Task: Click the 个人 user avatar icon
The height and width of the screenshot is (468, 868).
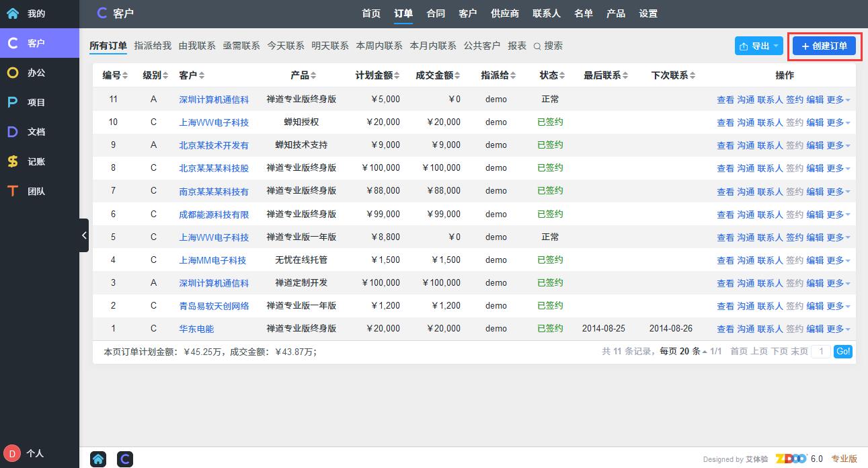Action: (12, 453)
